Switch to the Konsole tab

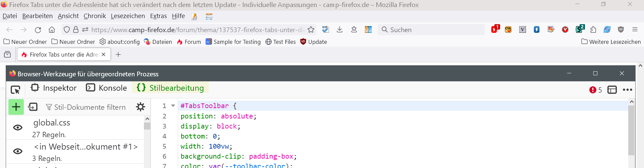pyautogui.click(x=106, y=88)
